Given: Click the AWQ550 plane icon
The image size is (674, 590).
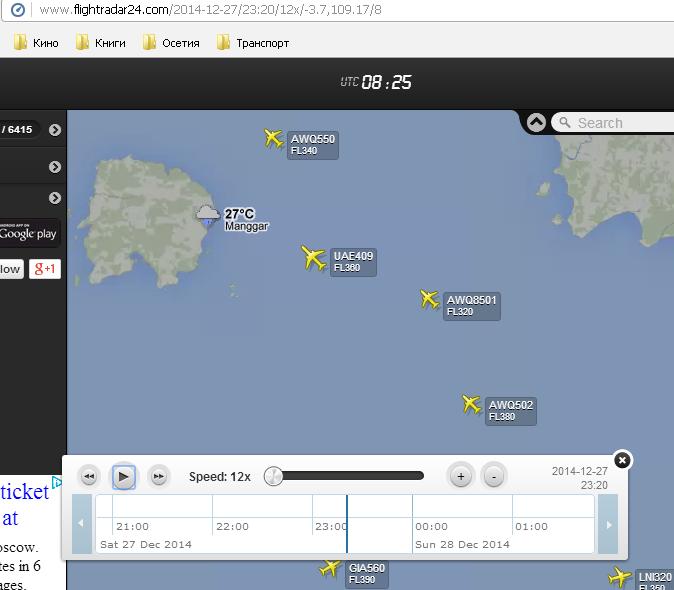Looking at the screenshot, I should 273,138.
